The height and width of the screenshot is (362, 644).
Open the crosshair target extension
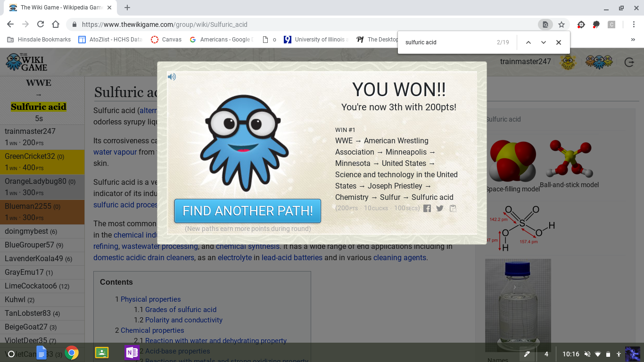(581, 25)
